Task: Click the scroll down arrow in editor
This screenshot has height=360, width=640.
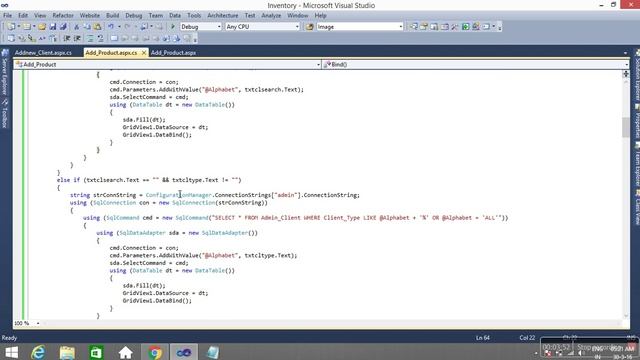Action: click(626, 316)
